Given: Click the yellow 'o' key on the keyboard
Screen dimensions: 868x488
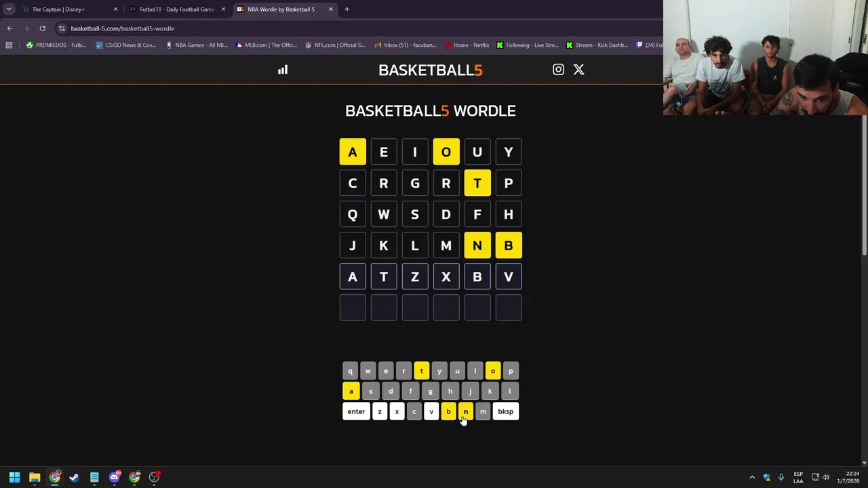Looking at the screenshot, I should pyautogui.click(x=493, y=371).
